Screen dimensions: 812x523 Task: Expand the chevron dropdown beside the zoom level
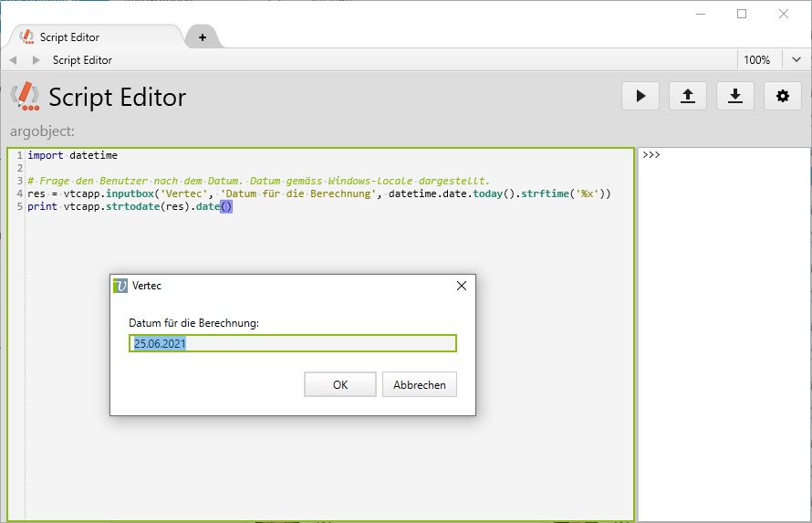(796, 60)
